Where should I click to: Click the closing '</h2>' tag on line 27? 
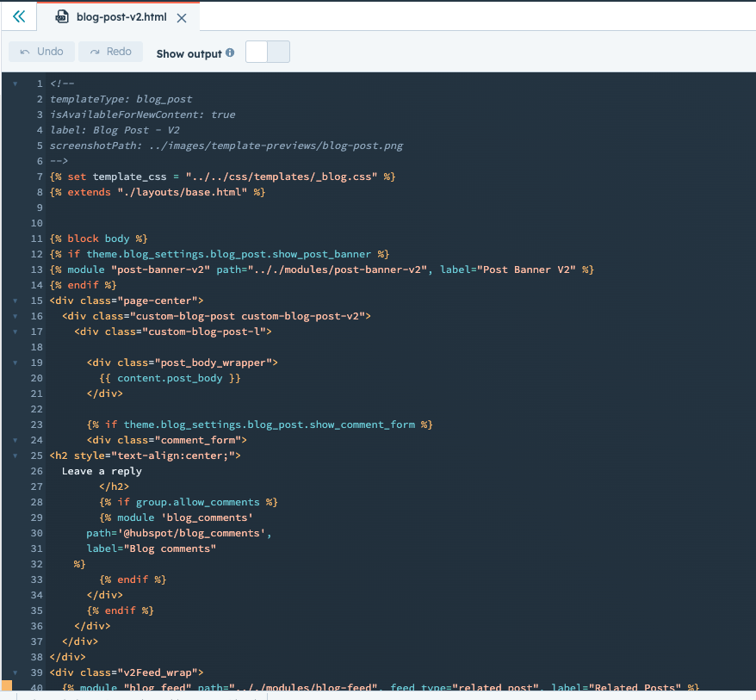pos(115,486)
